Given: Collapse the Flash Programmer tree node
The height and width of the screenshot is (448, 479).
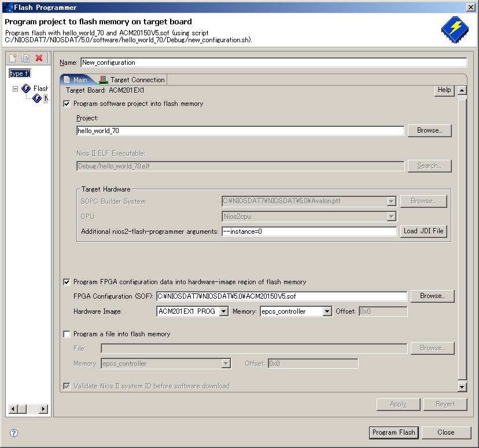Looking at the screenshot, I should click(x=16, y=89).
